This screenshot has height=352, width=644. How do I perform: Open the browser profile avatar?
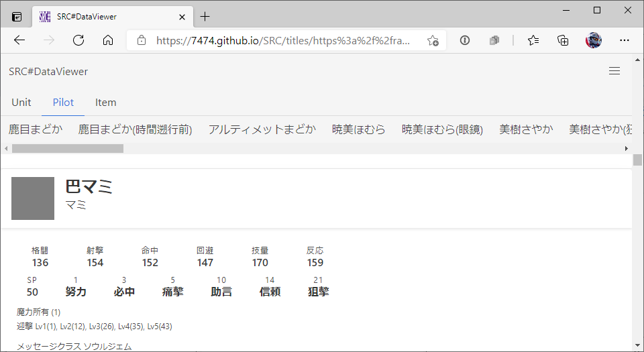click(594, 40)
